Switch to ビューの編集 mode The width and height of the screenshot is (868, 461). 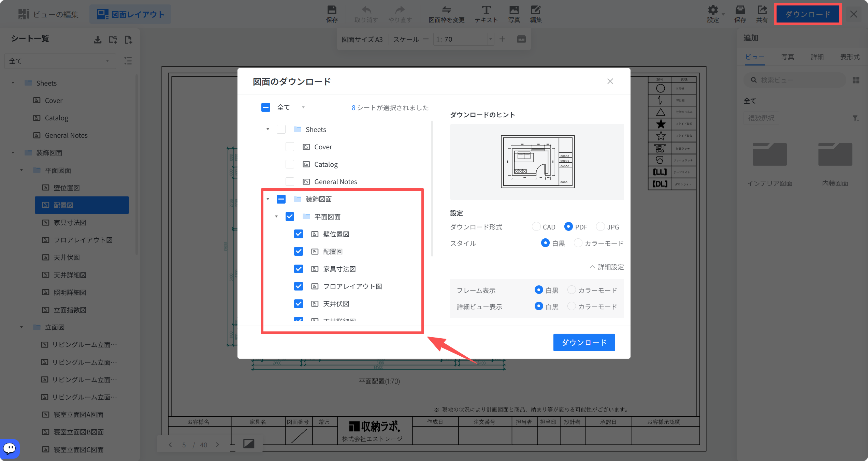(48, 14)
